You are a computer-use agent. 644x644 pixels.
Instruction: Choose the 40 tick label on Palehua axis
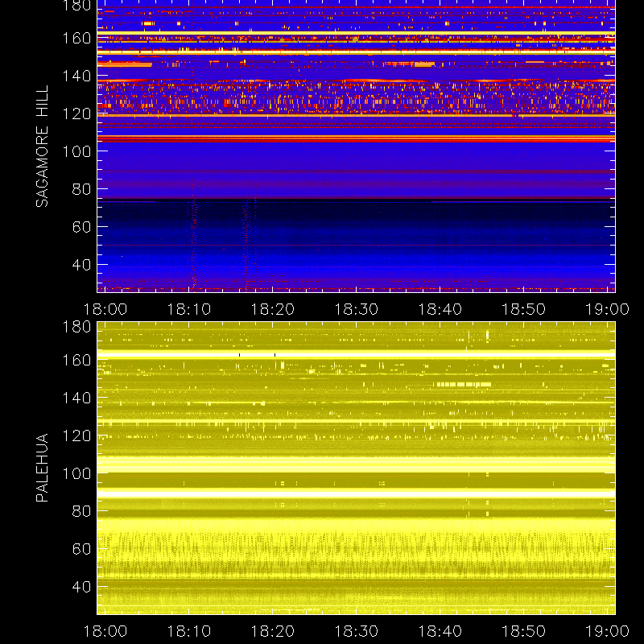tap(82, 587)
